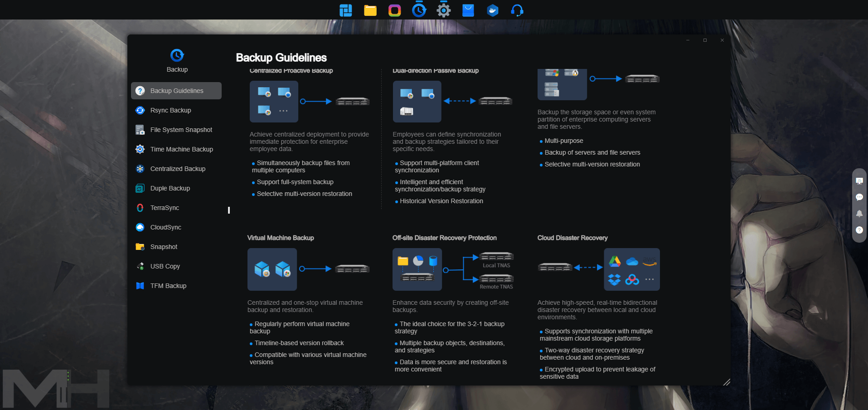The height and width of the screenshot is (410, 868).
Task: Switch to Rsync Backup section
Action: point(176,110)
